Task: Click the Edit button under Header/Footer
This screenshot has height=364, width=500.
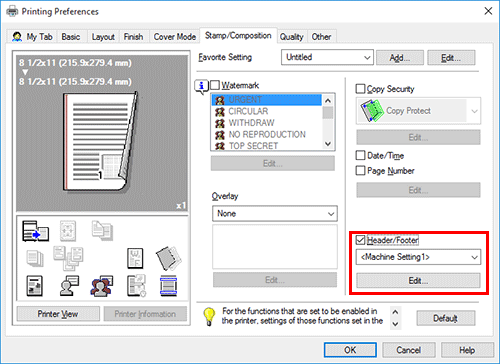Action: click(x=418, y=280)
